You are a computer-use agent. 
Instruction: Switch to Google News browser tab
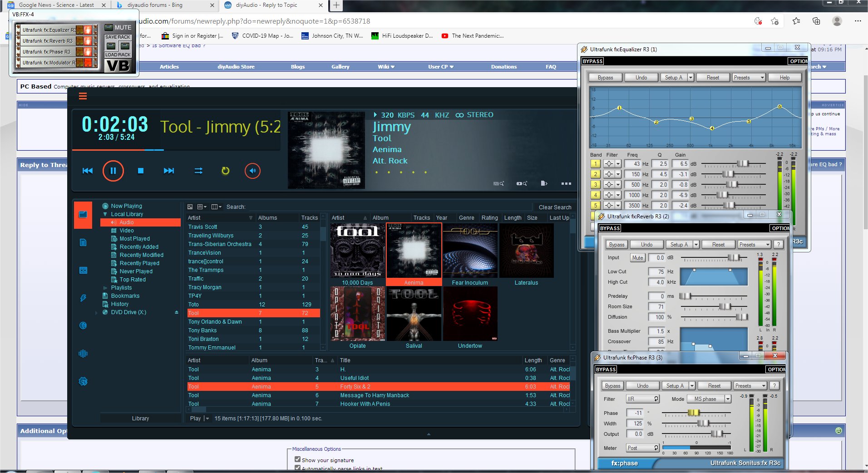pyautogui.click(x=57, y=5)
